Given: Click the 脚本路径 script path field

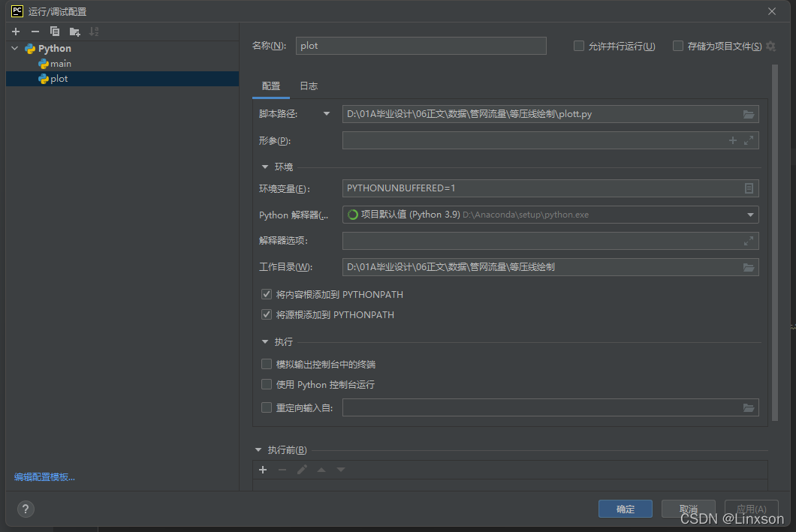Looking at the screenshot, I should point(550,114).
